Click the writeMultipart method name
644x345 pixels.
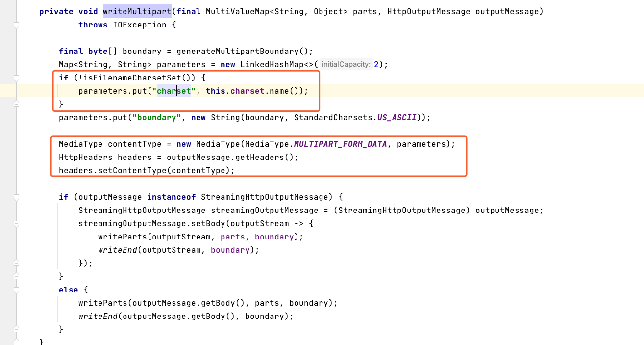pyautogui.click(x=137, y=11)
